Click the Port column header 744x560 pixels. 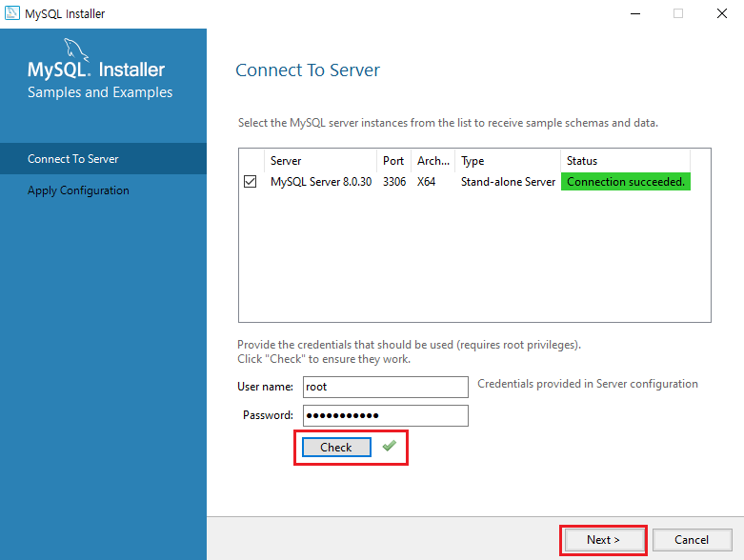pyautogui.click(x=393, y=161)
